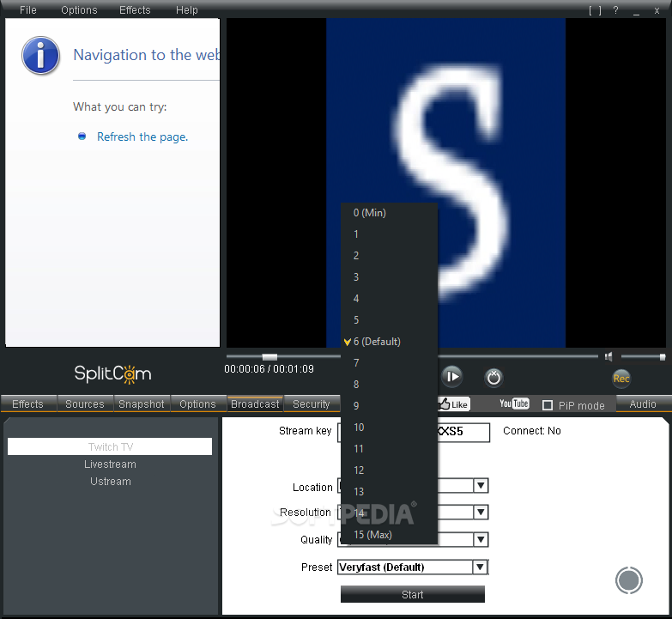Open the Audio tab
Viewport: 672px width, 619px height.
coord(643,404)
